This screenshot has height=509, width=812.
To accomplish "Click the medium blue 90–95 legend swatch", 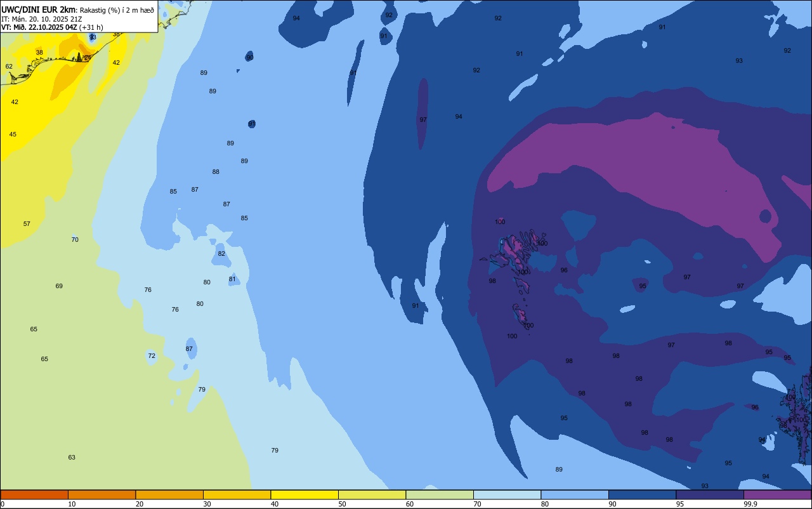I will pyautogui.click(x=642, y=494).
